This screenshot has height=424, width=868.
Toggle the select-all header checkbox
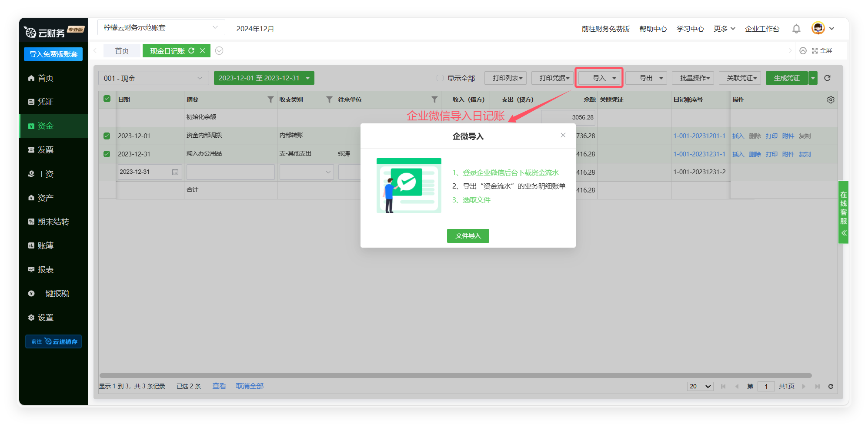[x=107, y=99]
